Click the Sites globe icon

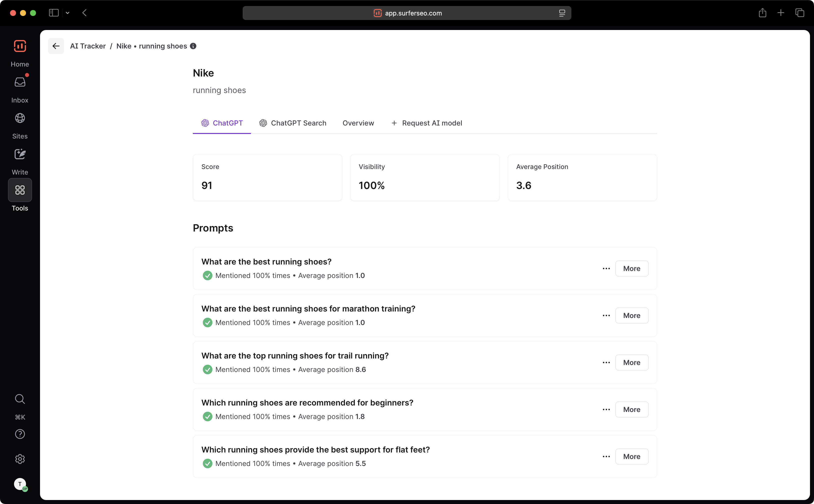coord(20,118)
